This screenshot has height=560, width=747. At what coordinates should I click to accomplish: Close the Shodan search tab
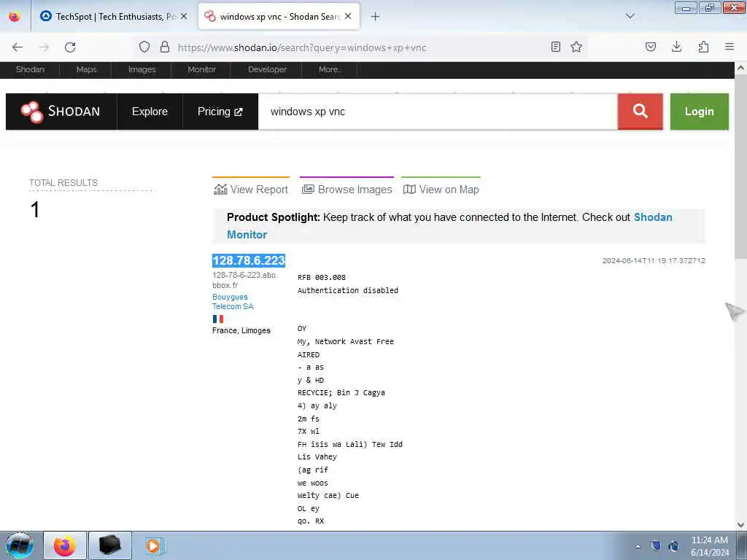coord(348,16)
